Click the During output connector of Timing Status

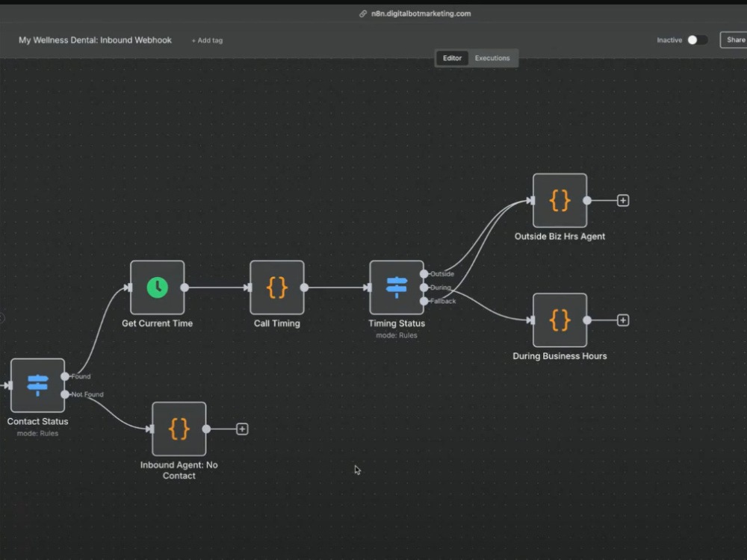tap(424, 287)
